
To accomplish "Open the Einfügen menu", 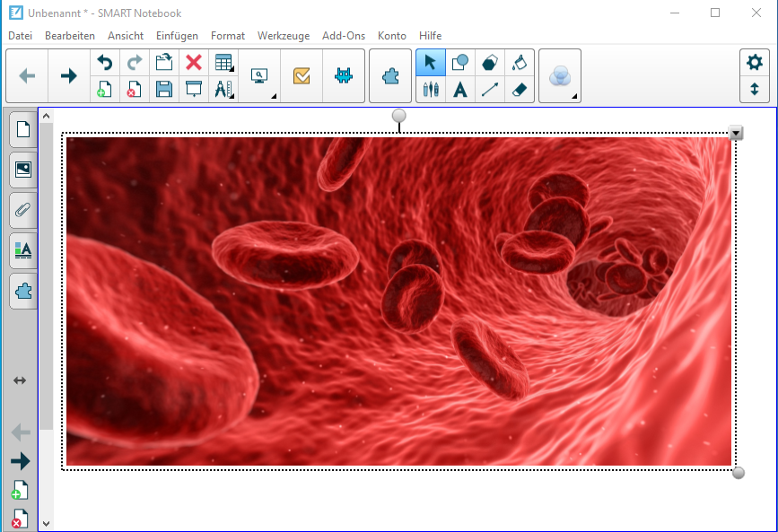I will [x=177, y=36].
